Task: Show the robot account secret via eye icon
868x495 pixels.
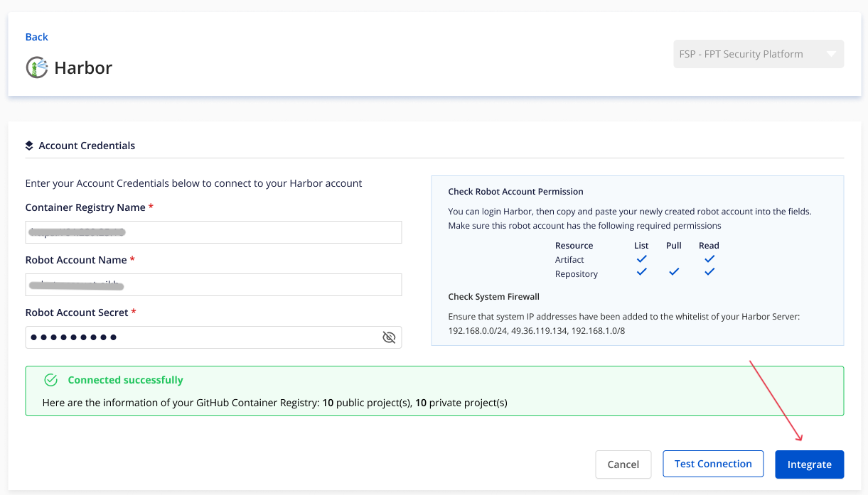Action: 389,337
